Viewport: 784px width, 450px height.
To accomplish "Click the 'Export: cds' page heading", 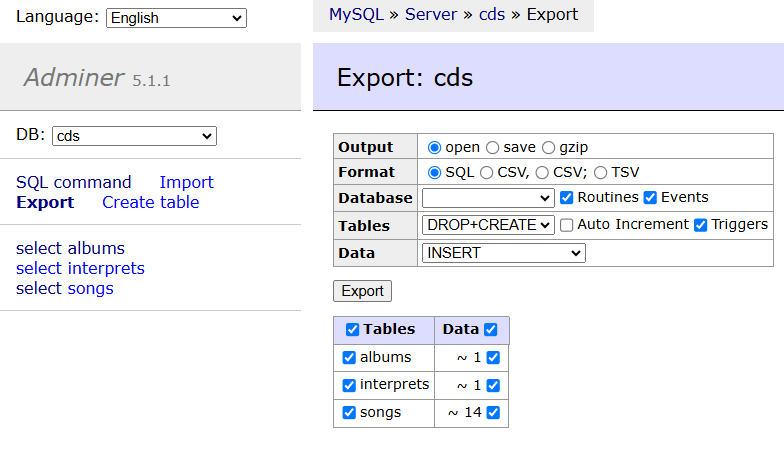I will [404, 78].
